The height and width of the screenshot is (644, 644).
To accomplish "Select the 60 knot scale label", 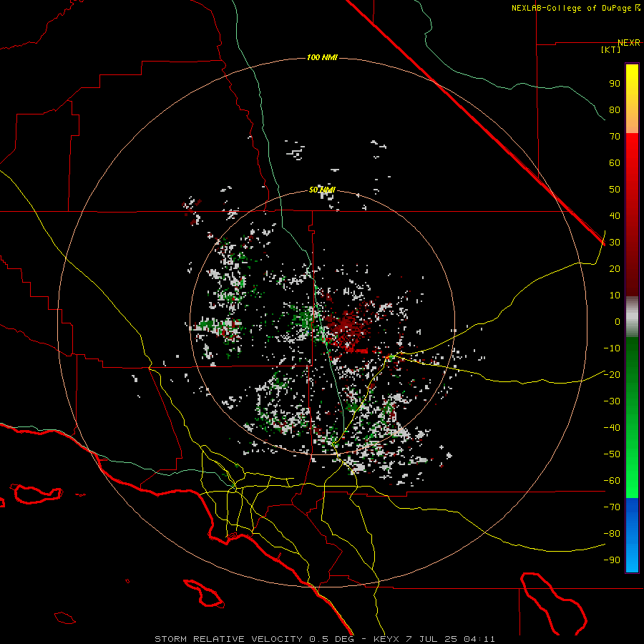I will 615,162.
